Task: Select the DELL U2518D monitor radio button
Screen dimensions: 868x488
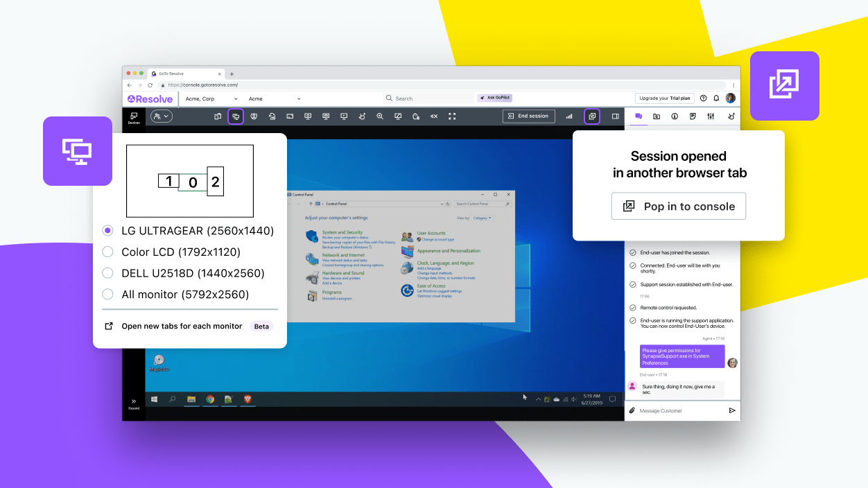Action: tap(107, 273)
